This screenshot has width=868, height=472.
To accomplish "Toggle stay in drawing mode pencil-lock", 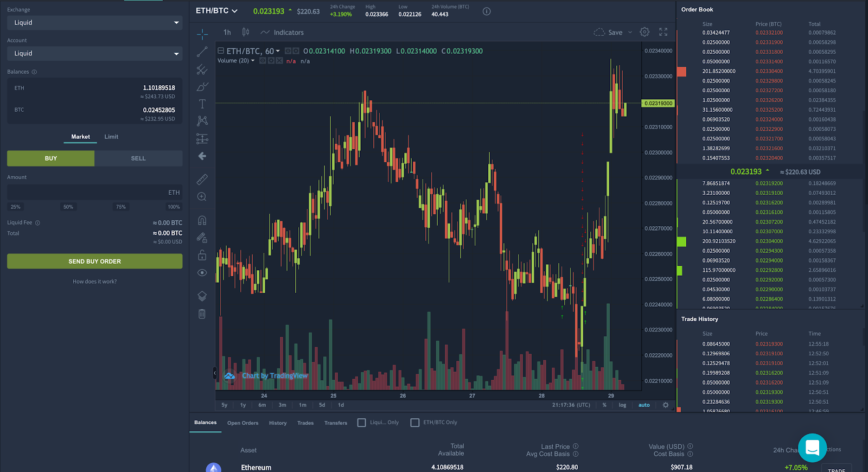I will point(202,237).
